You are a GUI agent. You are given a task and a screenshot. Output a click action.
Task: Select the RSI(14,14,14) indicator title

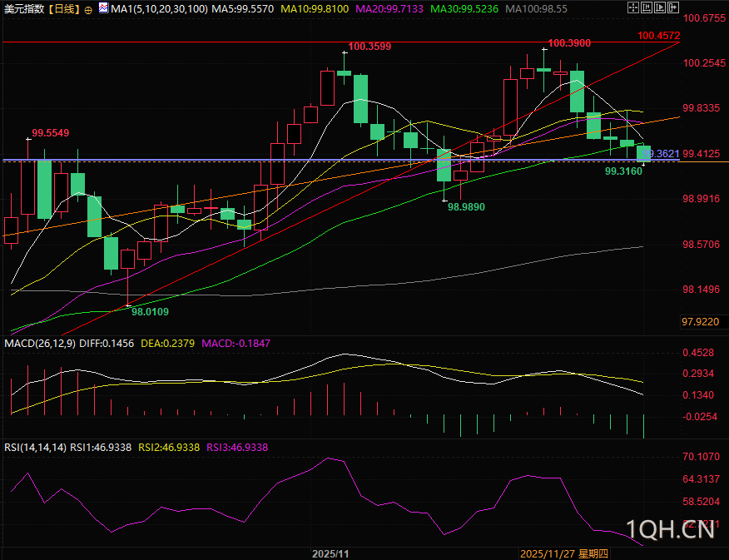click(35, 447)
